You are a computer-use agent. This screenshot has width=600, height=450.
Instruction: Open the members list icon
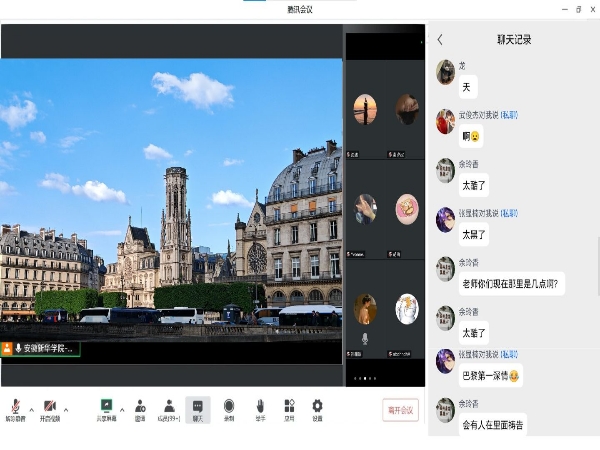(169, 406)
